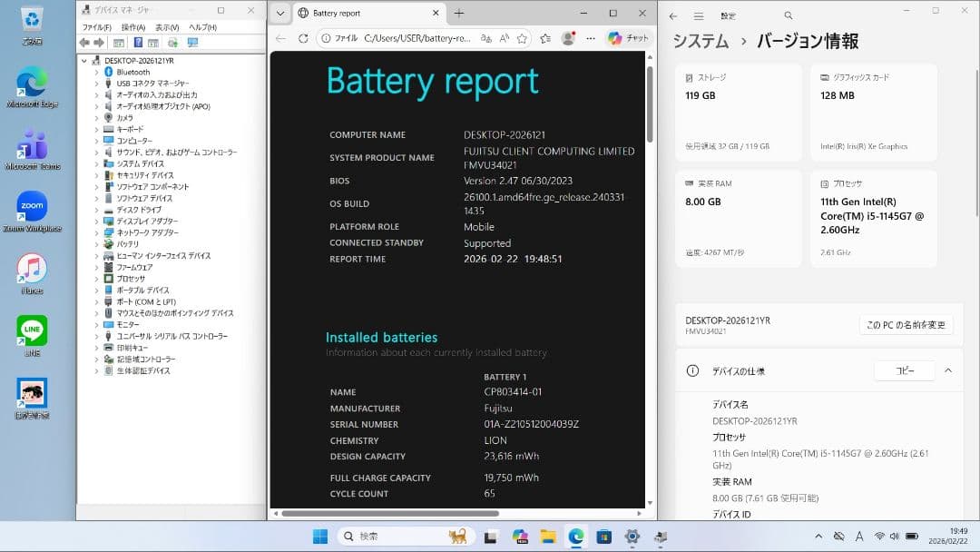Refresh the Battery report page

pyautogui.click(x=303, y=38)
